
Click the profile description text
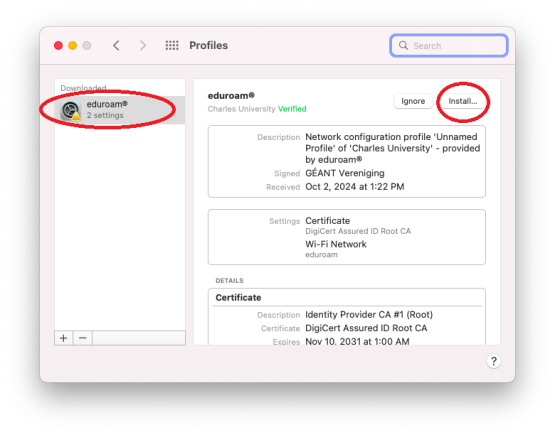(x=393, y=148)
